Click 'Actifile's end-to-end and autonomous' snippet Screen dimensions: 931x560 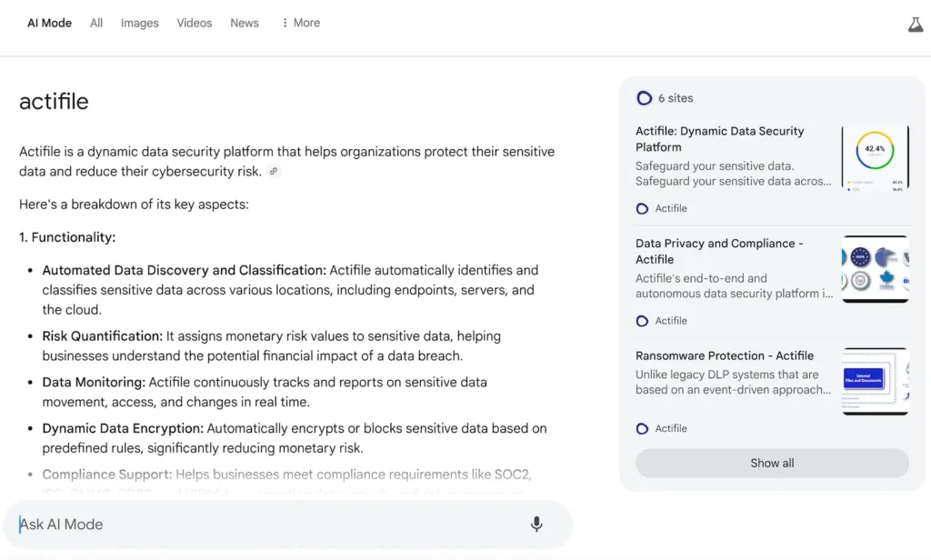pyautogui.click(x=734, y=285)
